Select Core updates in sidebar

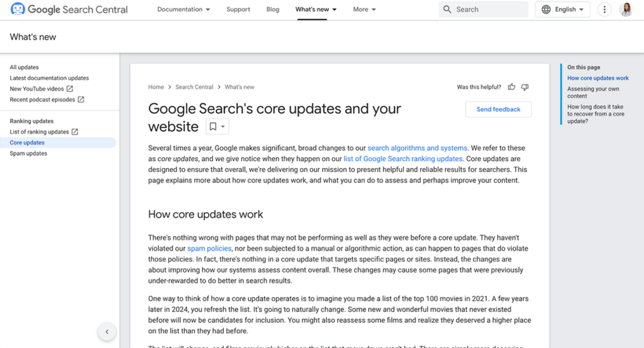coord(58,143)
